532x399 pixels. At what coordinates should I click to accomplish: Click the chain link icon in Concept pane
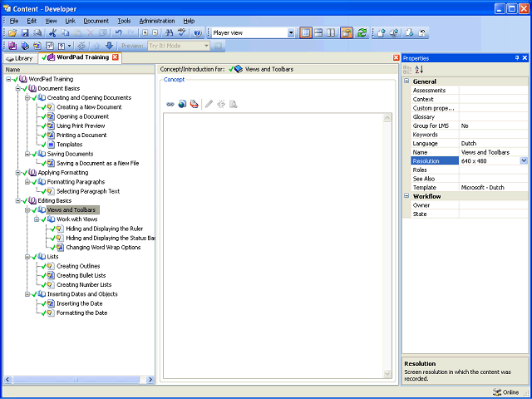point(170,104)
